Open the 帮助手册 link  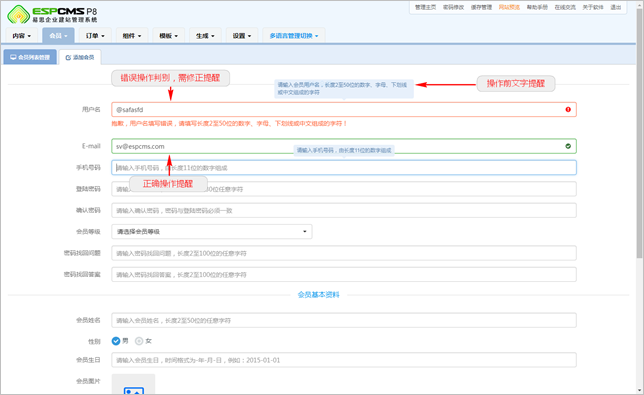(x=537, y=7)
